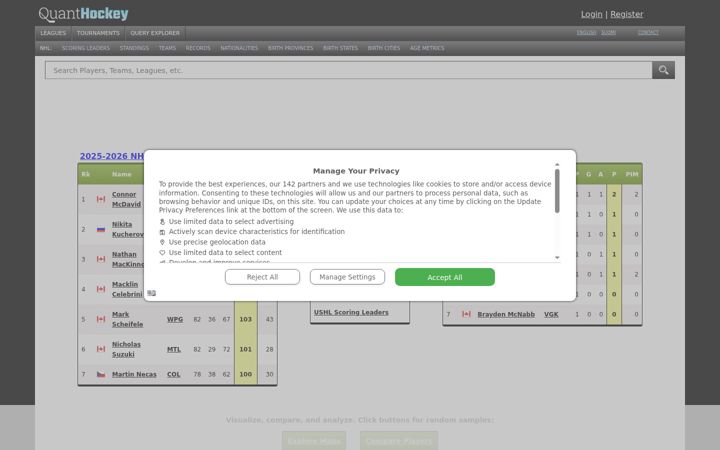Viewport: 720px width, 450px height.
Task: Click the Canada flag beside Brayden McNabb
Action: click(466, 314)
